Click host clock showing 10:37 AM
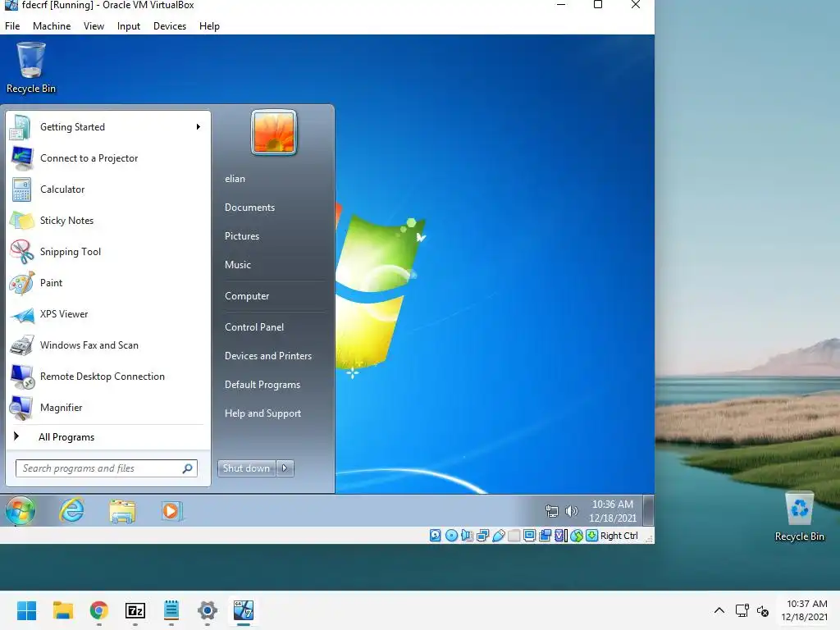Viewport: 840px width, 630px height. point(804,610)
